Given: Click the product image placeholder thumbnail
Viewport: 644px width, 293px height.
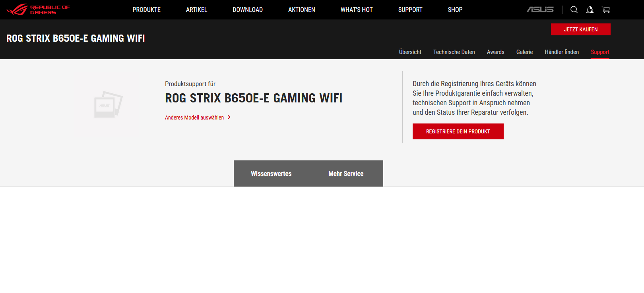Looking at the screenshot, I should pos(109,104).
